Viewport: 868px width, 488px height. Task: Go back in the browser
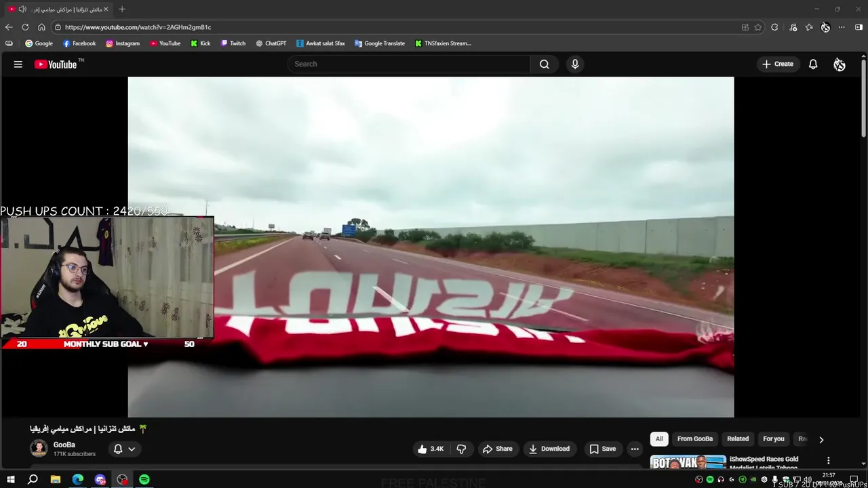9,27
